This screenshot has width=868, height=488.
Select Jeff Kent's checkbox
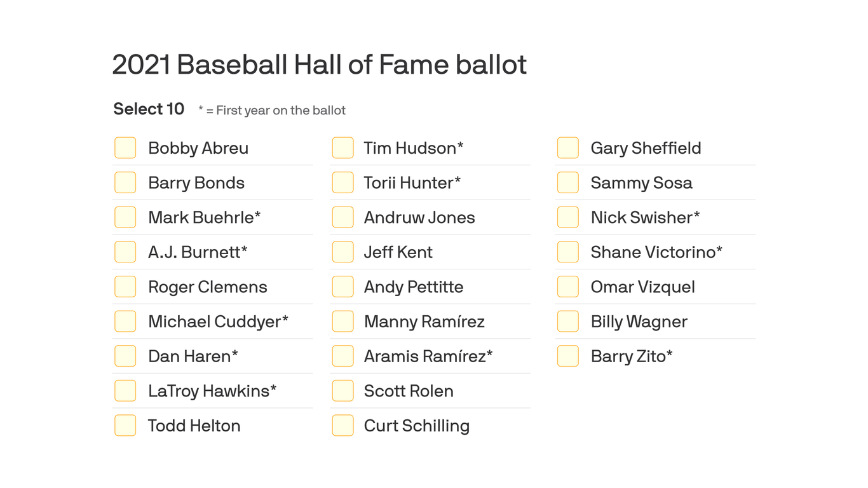tap(342, 252)
